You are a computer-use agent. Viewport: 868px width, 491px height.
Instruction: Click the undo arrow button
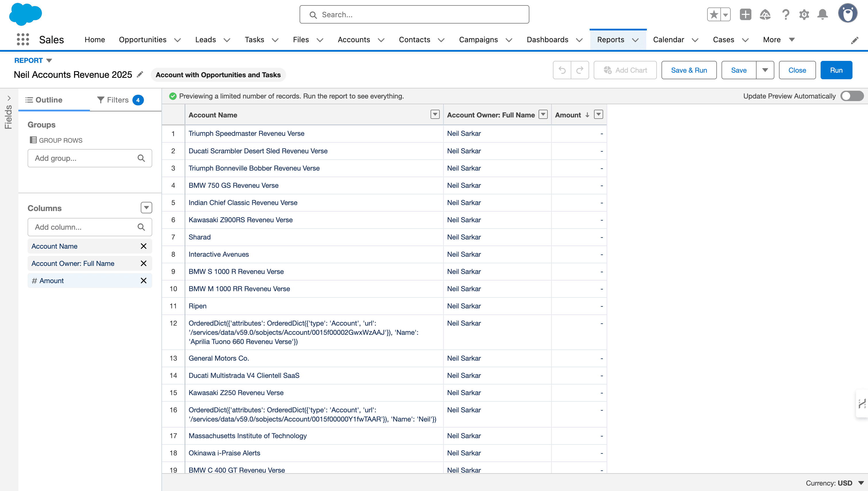click(562, 70)
